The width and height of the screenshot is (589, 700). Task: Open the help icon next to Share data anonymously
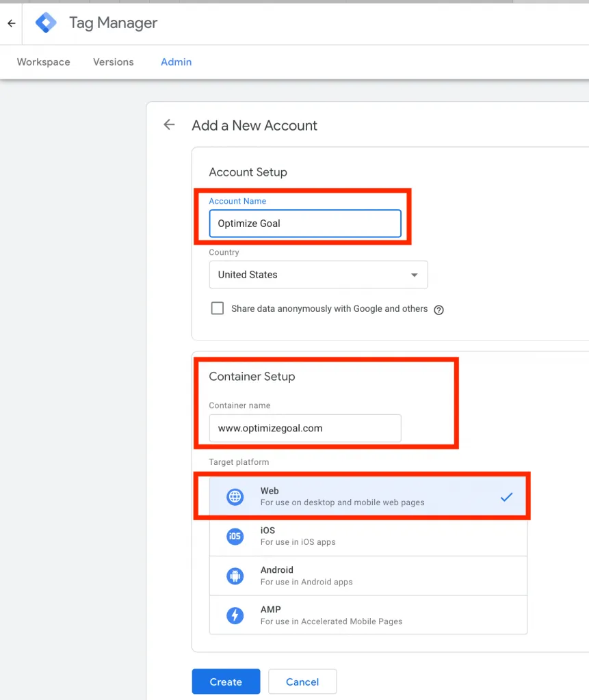439,310
